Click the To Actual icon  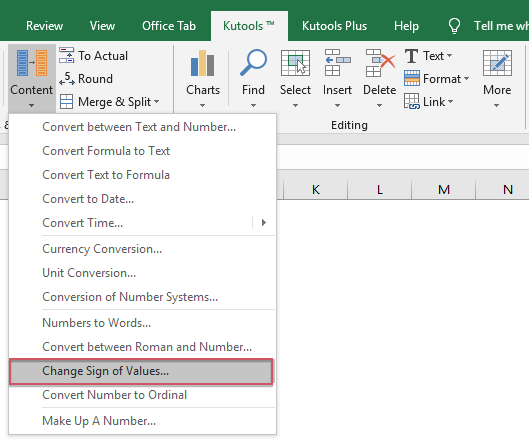66,56
